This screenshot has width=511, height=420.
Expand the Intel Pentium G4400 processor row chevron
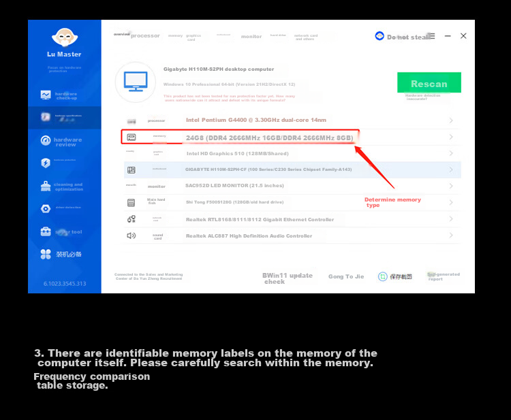[451, 120]
